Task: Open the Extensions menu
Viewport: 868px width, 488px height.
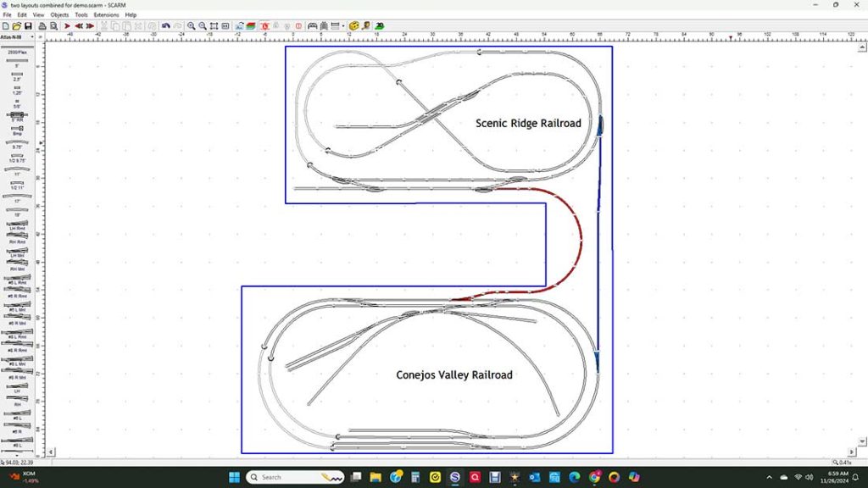Action: point(105,14)
